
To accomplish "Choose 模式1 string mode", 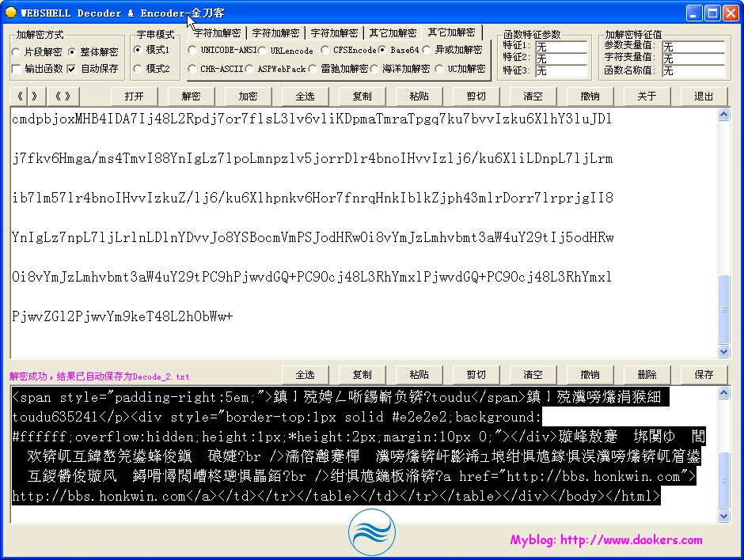I will tap(152, 49).
